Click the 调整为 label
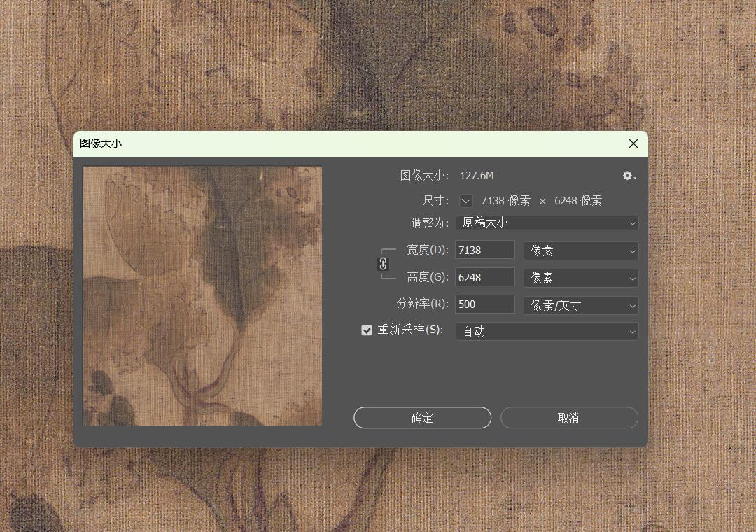 (x=430, y=223)
